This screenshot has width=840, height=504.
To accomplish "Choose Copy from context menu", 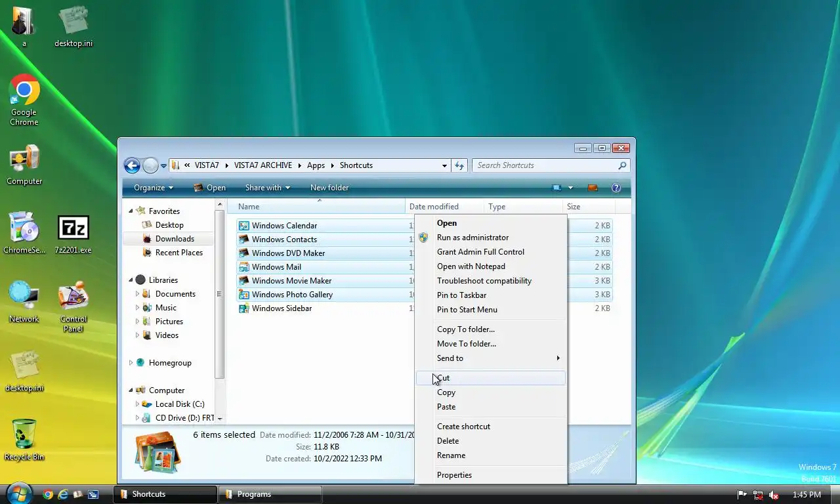I will [x=491, y=392].
